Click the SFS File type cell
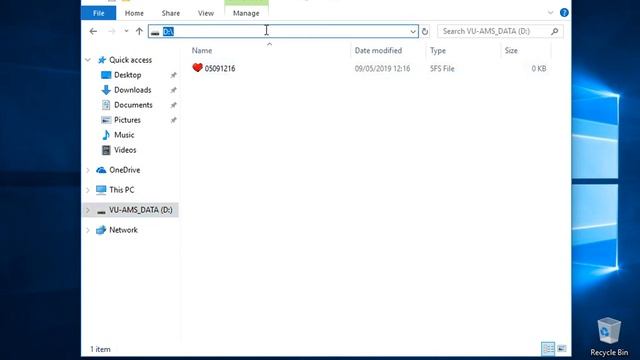 pos(442,69)
